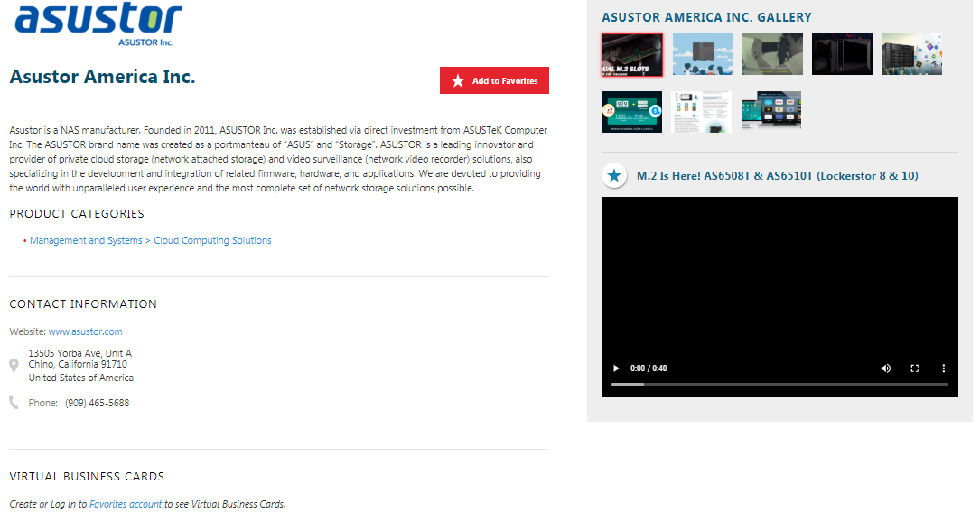View the white datasheet document thumbnail

702,111
